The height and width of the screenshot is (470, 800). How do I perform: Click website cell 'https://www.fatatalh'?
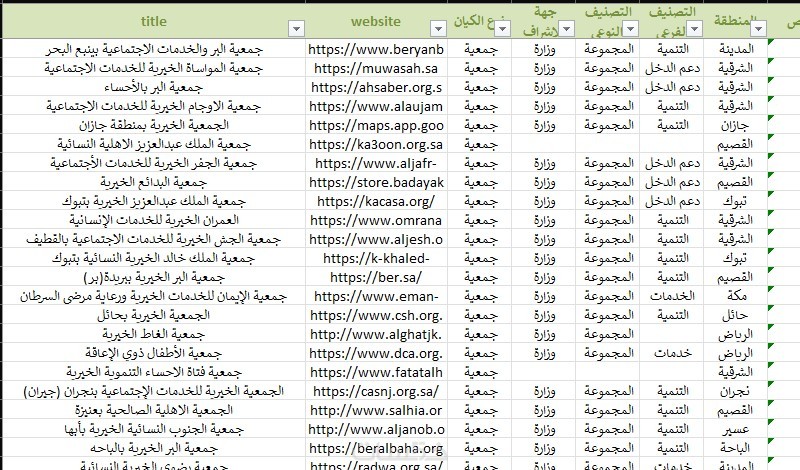[376, 373]
